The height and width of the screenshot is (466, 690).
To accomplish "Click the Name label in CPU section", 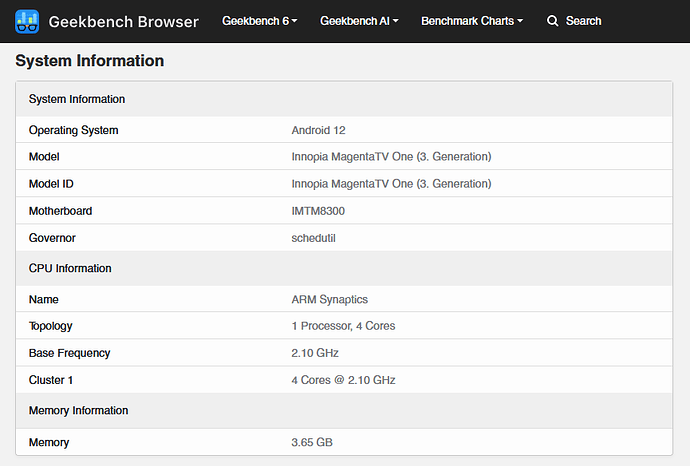I will (x=44, y=300).
